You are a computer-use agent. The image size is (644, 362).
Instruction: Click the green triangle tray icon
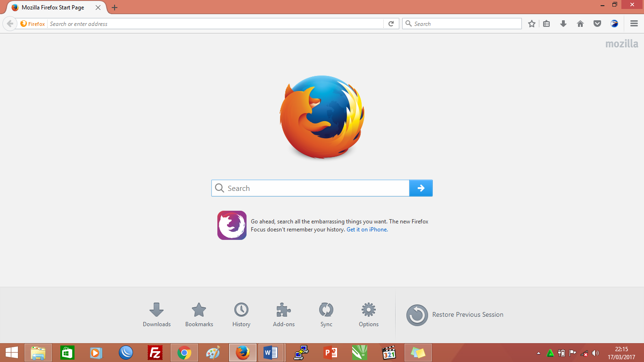click(x=550, y=353)
